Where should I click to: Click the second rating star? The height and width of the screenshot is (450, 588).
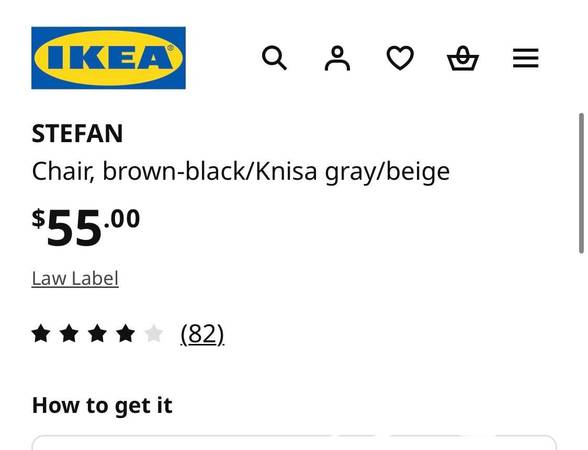click(x=69, y=334)
